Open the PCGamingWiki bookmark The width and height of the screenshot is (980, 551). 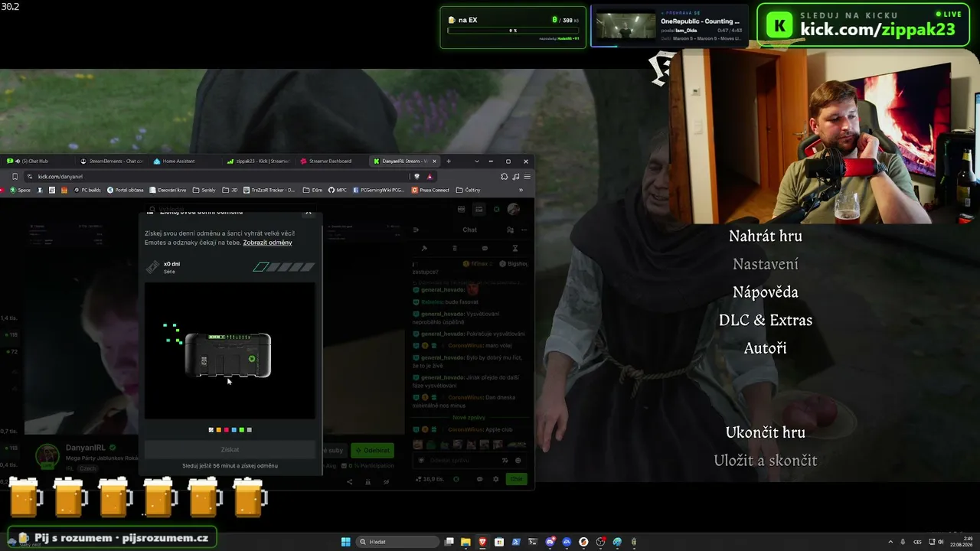click(x=379, y=190)
